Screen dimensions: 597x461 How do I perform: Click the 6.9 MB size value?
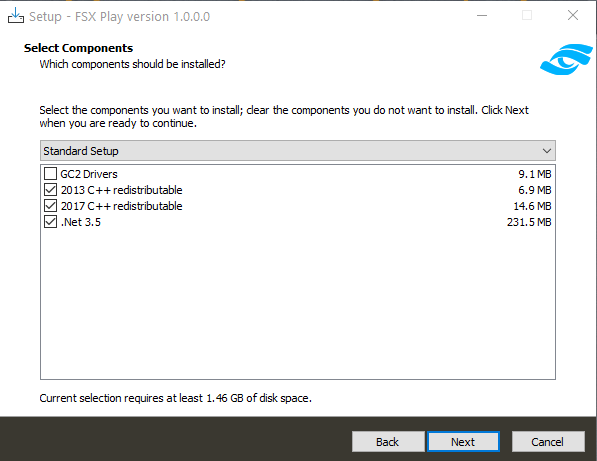535,190
